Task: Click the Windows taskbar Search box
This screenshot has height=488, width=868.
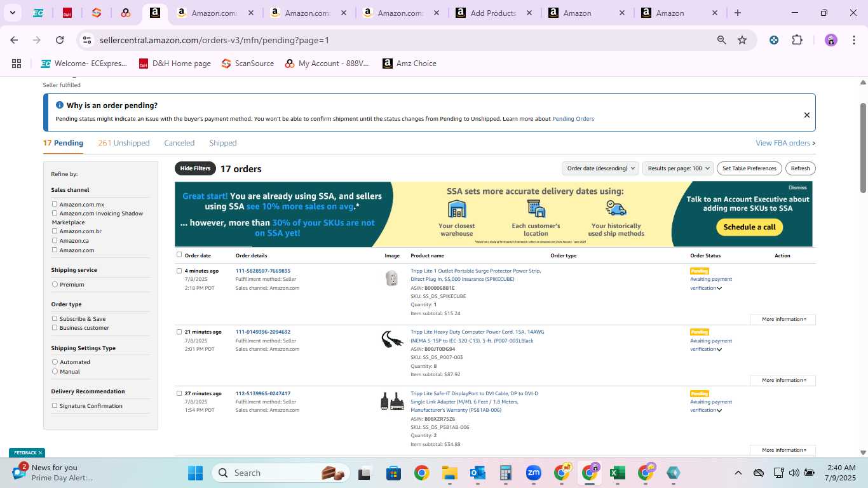Action: (x=281, y=473)
